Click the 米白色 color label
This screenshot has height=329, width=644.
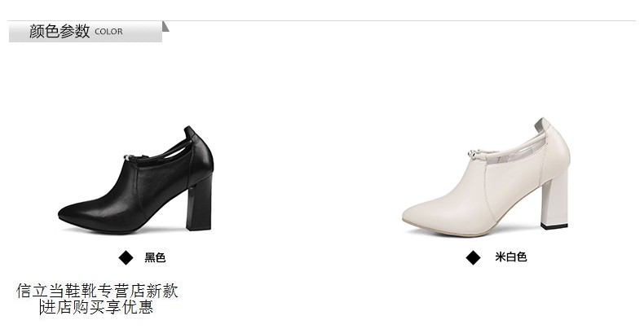pos(510,257)
